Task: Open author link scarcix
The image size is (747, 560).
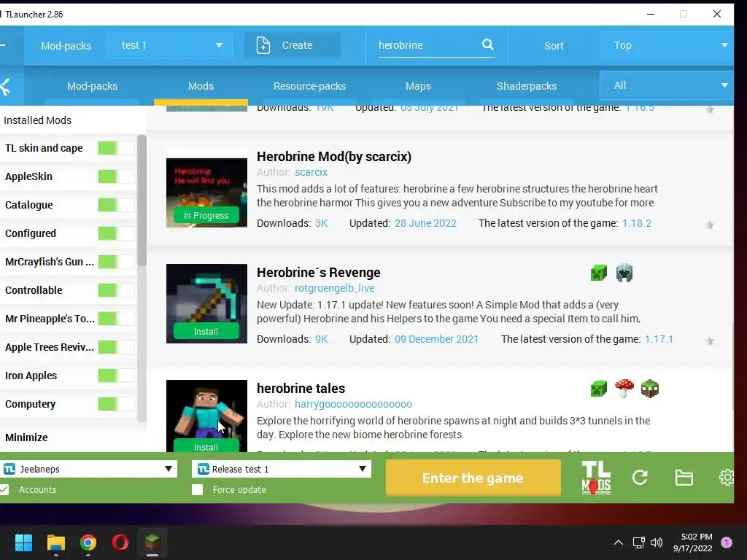Action: click(x=311, y=172)
